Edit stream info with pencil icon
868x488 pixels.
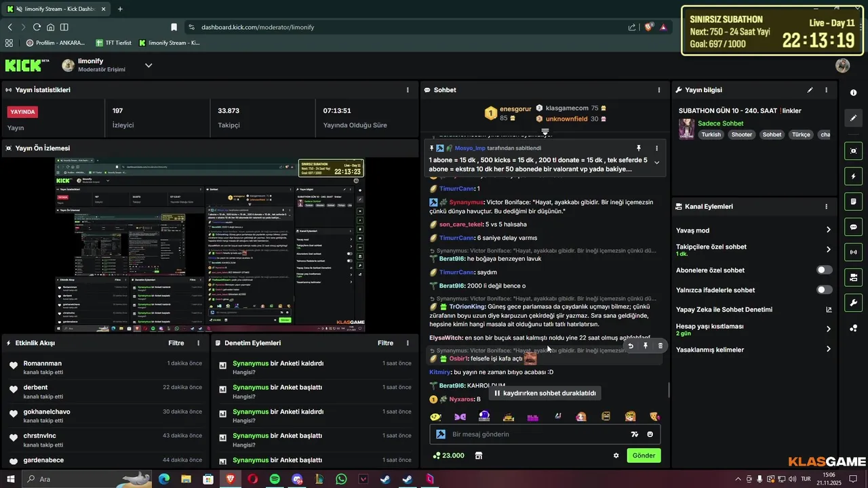click(x=810, y=89)
